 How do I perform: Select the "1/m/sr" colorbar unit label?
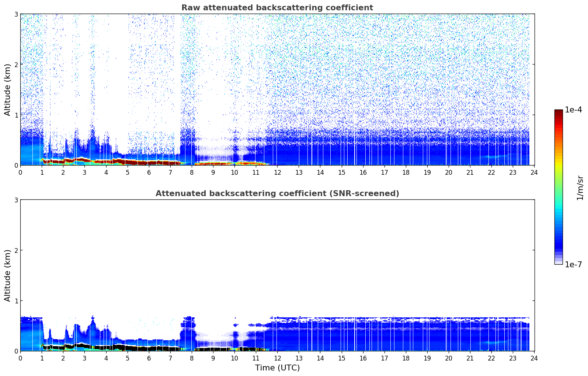coord(580,188)
